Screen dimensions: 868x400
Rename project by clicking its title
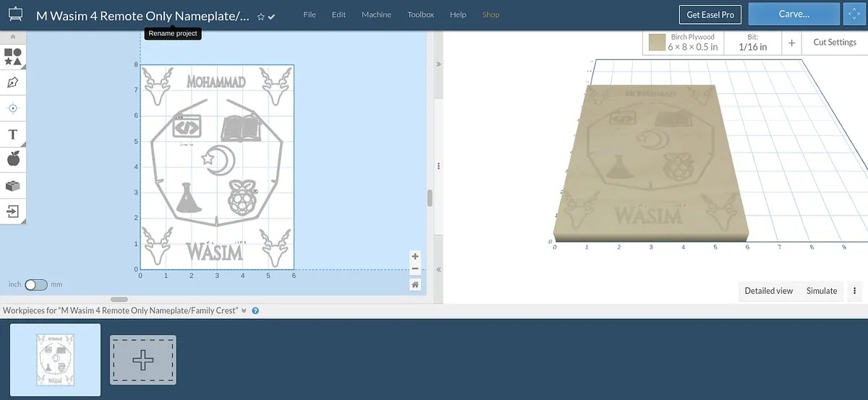coord(143,15)
